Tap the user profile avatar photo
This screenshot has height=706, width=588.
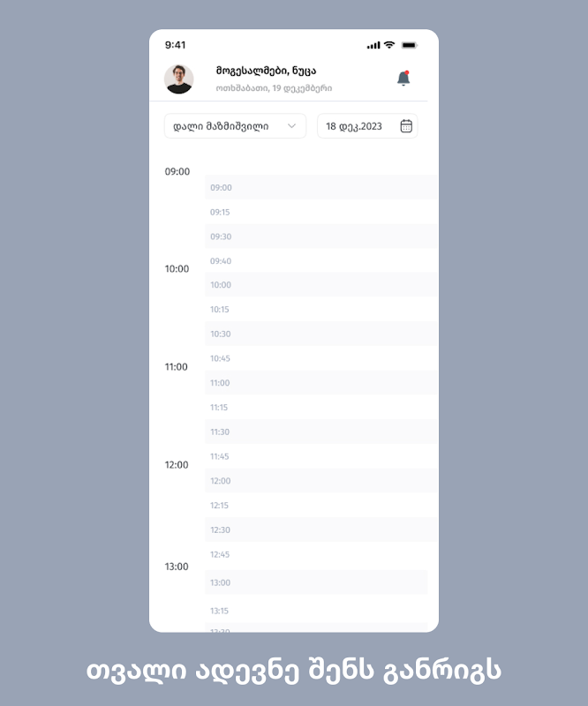click(179, 79)
